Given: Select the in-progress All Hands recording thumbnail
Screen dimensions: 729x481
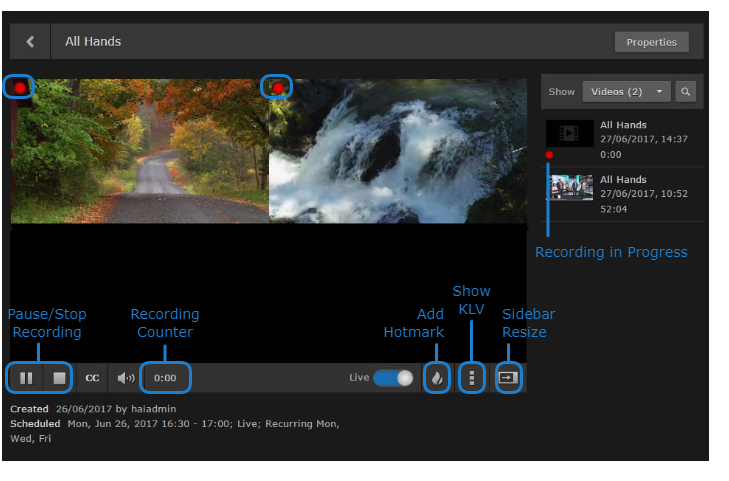Looking at the screenshot, I should click(x=570, y=133).
